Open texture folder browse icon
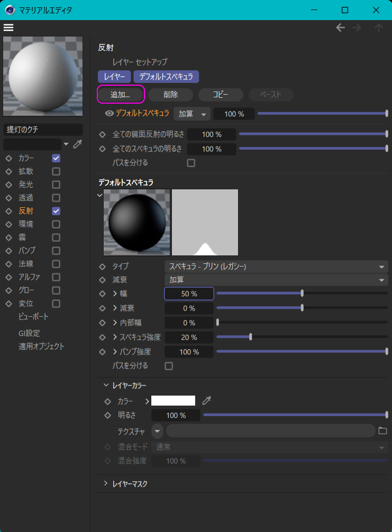Viewport: 392px width, 532px height. [383, 430]
